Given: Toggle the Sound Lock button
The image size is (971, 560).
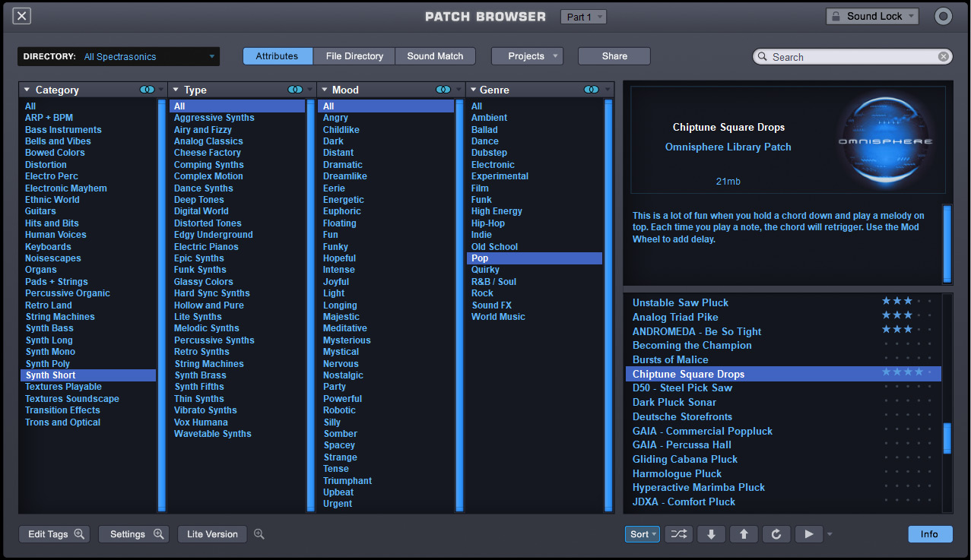Looking at the screenshot, I should point(872,16).
